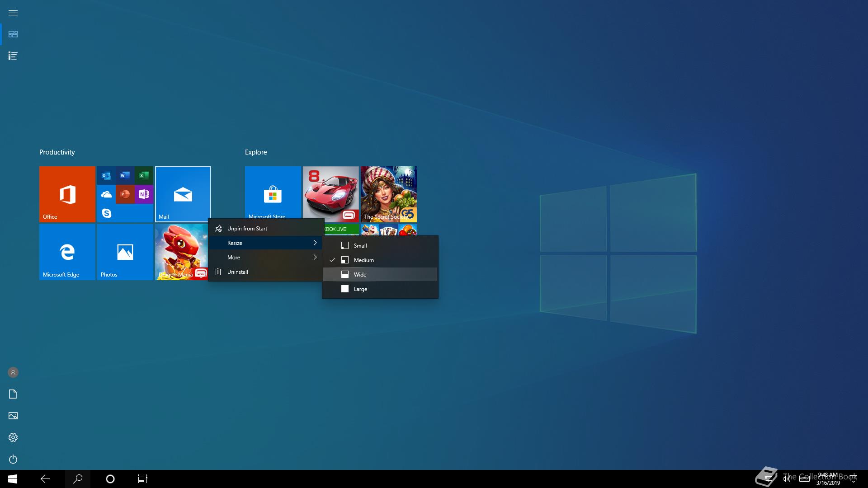868x488 pixels.
Task: Open taskbar Search
Action: [x=78, y=479]
